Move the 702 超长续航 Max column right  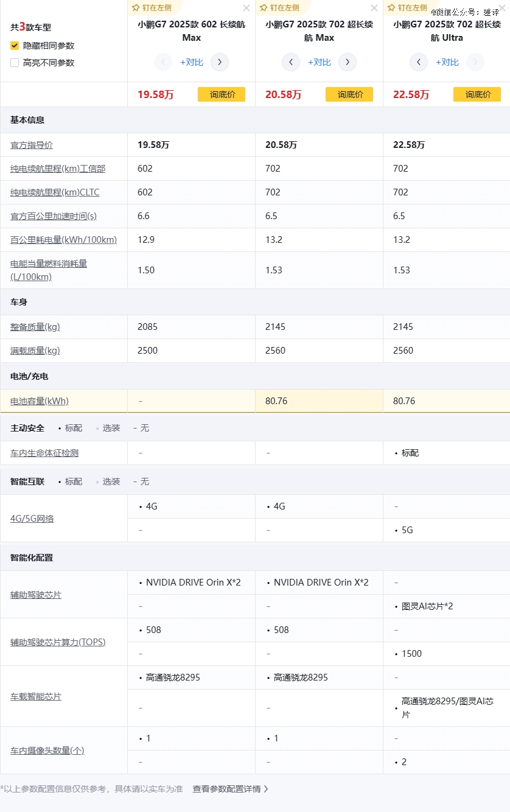pos(348,62)
